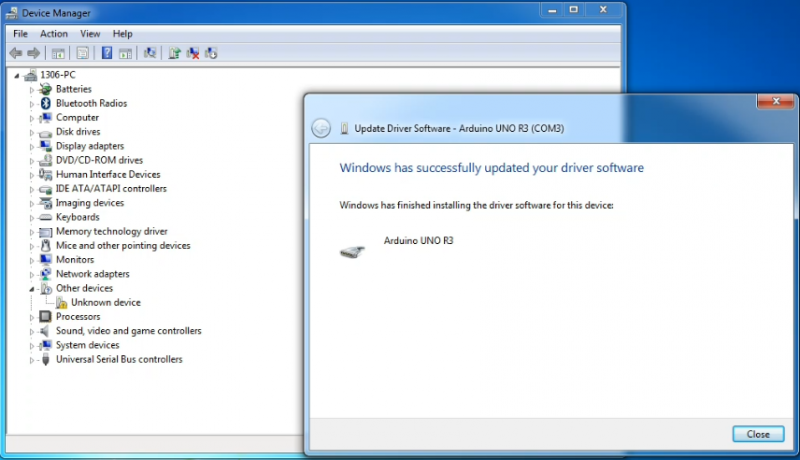Click the Uninstall device toolbar icon
The width and height of the screenshot is (800, 460).
193,53
